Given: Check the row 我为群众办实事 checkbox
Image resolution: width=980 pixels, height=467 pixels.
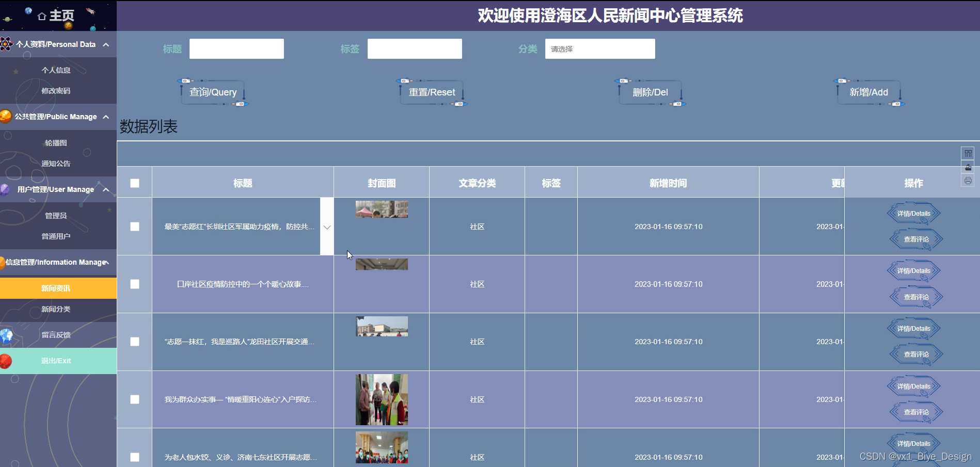Looking at the screenshot, I should (x=135, y=399).
